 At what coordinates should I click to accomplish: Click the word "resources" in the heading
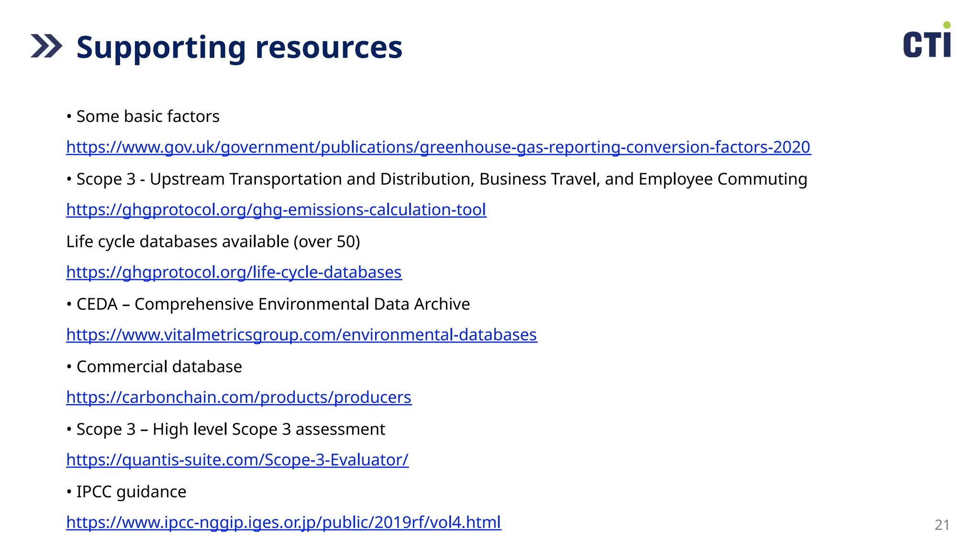point(329,47)
